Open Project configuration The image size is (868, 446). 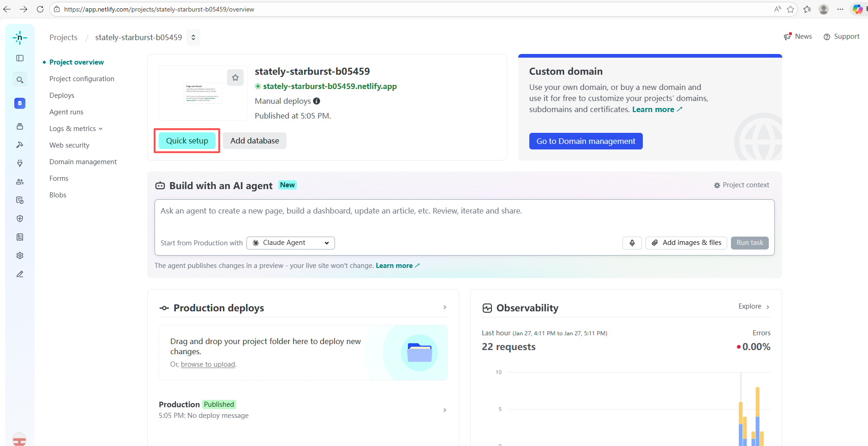(82, 79)
